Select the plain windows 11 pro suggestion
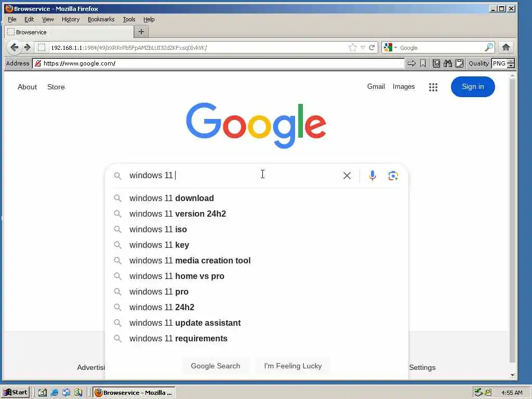532x399 pixels. (257, 292)
